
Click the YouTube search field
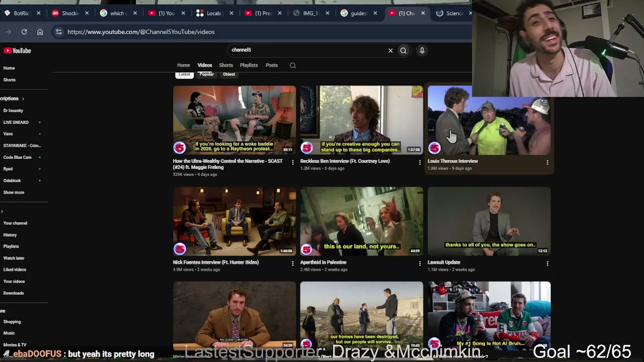click(307, 50)
